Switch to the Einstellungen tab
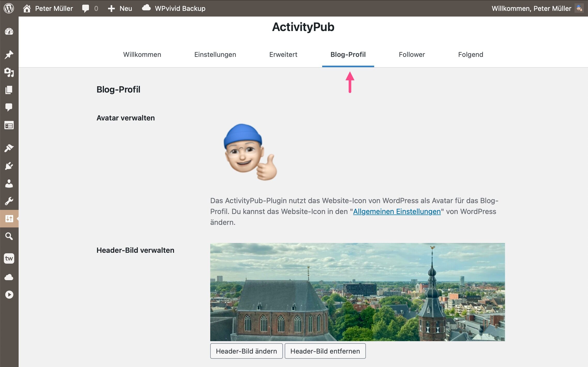The height and width of the screenshot is (367, 588). pyautogui.click(x=215, y=55)
